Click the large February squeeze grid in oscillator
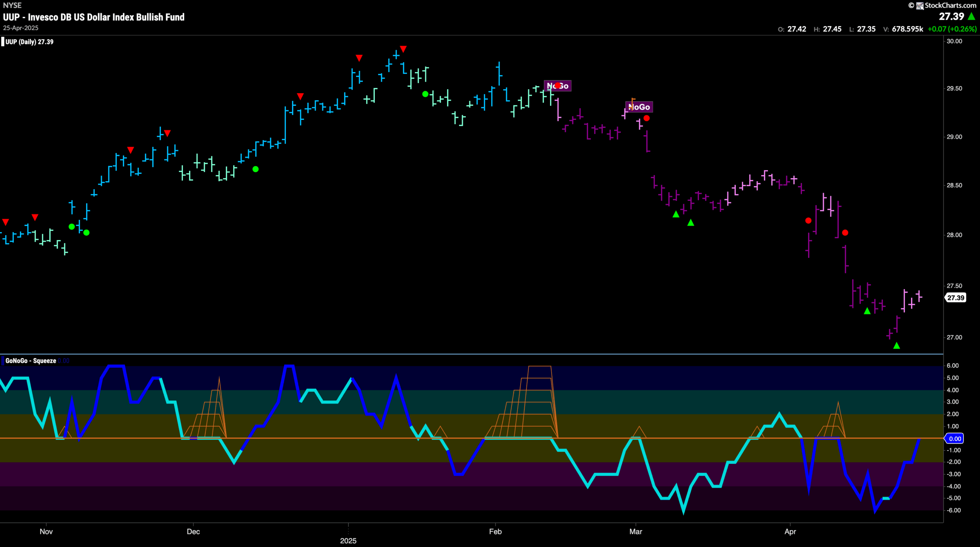Screen dimensions: 980x547 [521, 402]
